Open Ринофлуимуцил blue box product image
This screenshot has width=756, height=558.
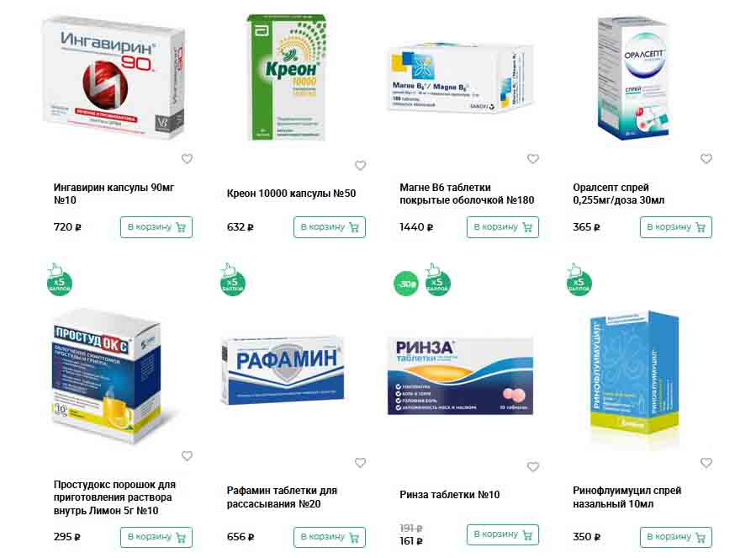click(635, 376)
